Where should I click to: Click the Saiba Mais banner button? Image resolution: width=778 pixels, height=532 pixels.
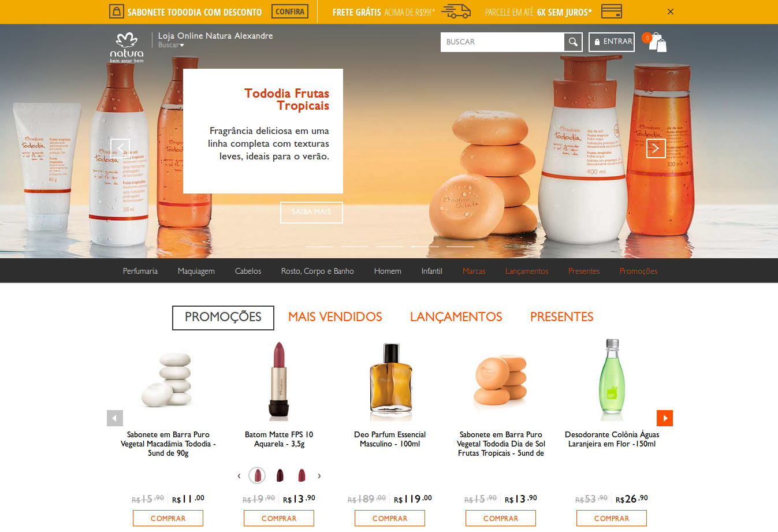coord(311,212)
